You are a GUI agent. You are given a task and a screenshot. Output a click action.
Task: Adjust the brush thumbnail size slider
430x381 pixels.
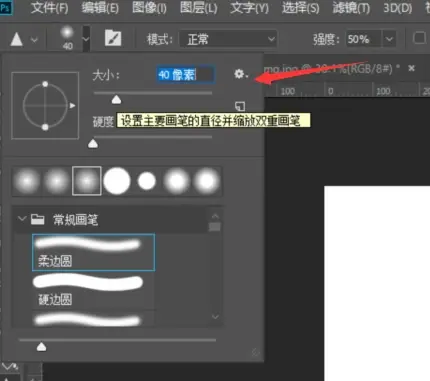coord(41,347)
